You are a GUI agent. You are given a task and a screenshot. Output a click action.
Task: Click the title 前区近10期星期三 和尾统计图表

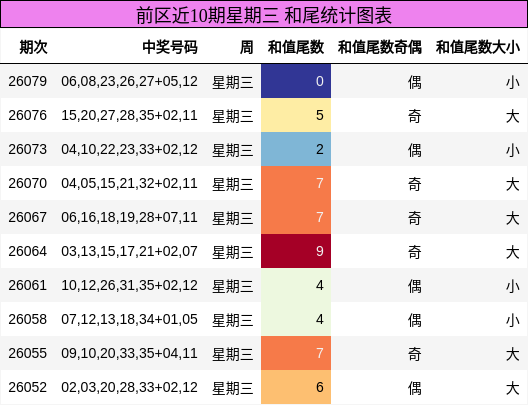coord(264,15)
